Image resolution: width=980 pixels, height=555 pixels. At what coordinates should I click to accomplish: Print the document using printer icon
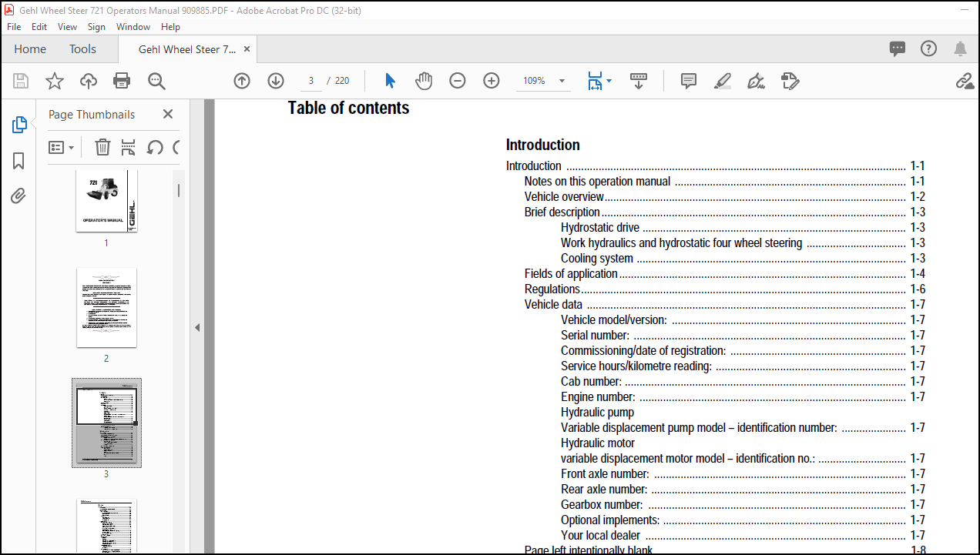pyautogui.click(x=122, y=81)
